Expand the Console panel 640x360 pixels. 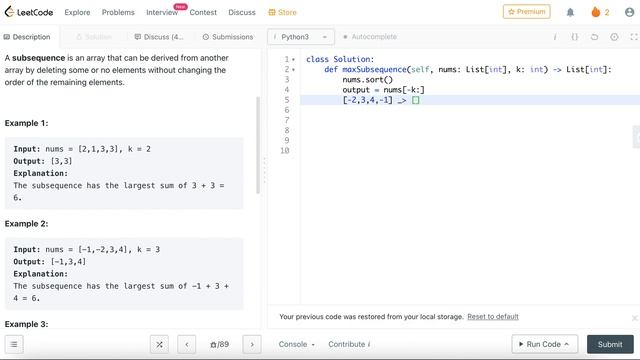click(x=297, y=344)
